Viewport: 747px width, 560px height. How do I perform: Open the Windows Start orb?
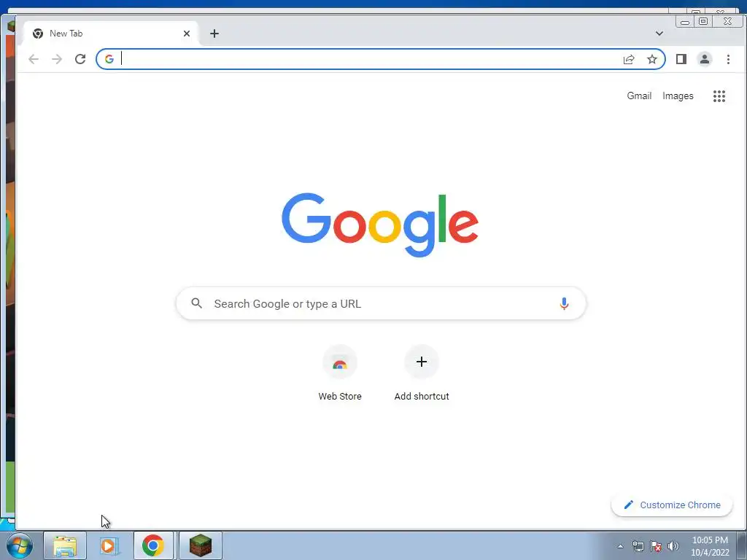click(x=20, y=545)
